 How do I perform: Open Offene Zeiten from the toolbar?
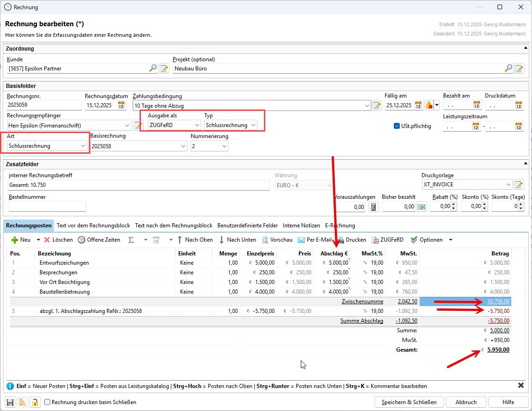[x=99, y=240]
